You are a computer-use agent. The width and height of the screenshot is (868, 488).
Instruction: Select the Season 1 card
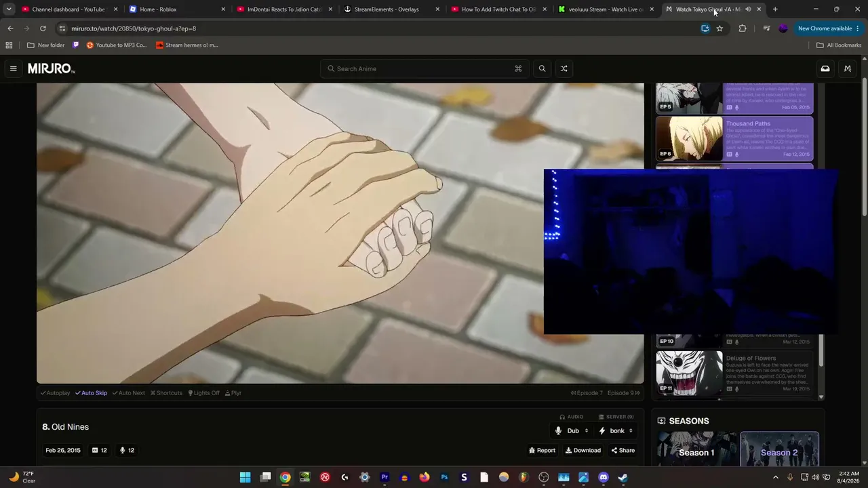(x=696, y=449)
